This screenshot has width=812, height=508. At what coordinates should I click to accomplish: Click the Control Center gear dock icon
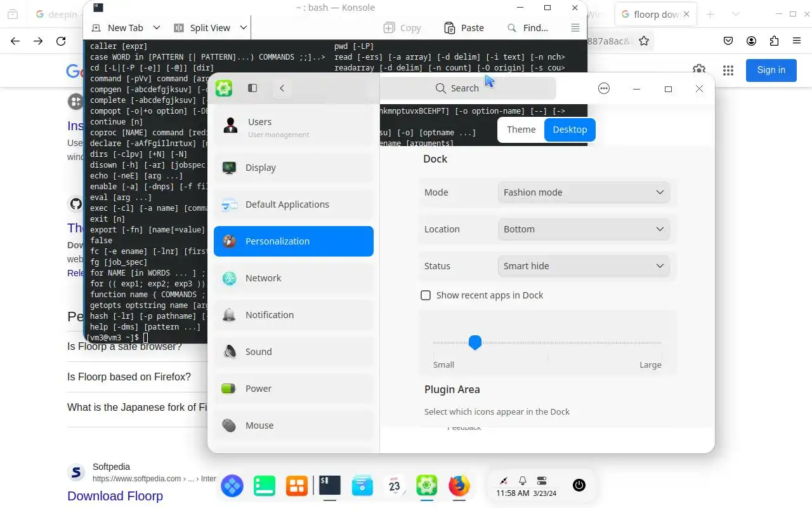427,486
